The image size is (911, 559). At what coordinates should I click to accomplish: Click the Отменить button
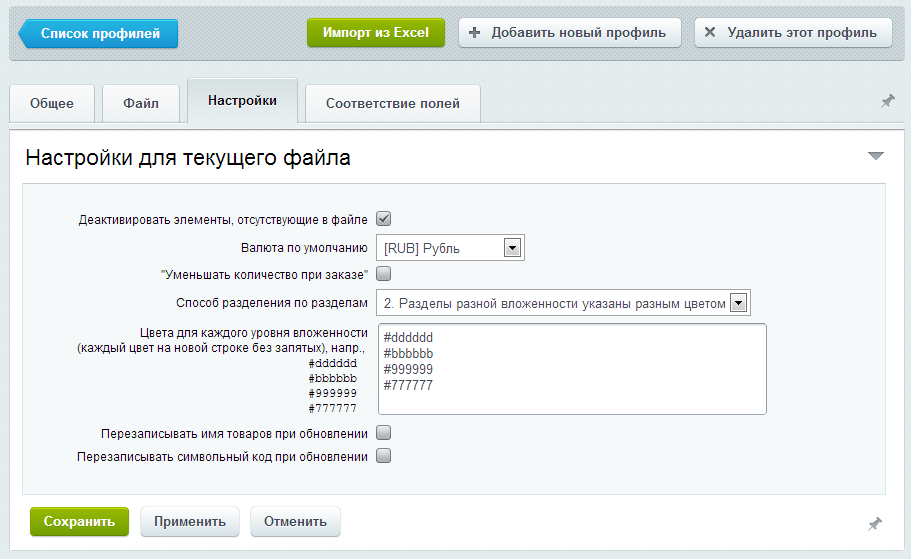(295, 521)
